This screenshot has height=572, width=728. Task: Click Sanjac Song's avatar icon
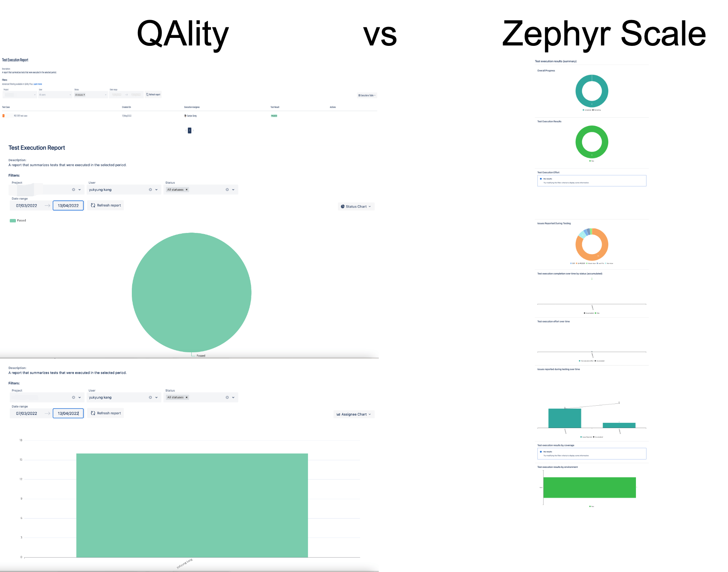point(185,116)
